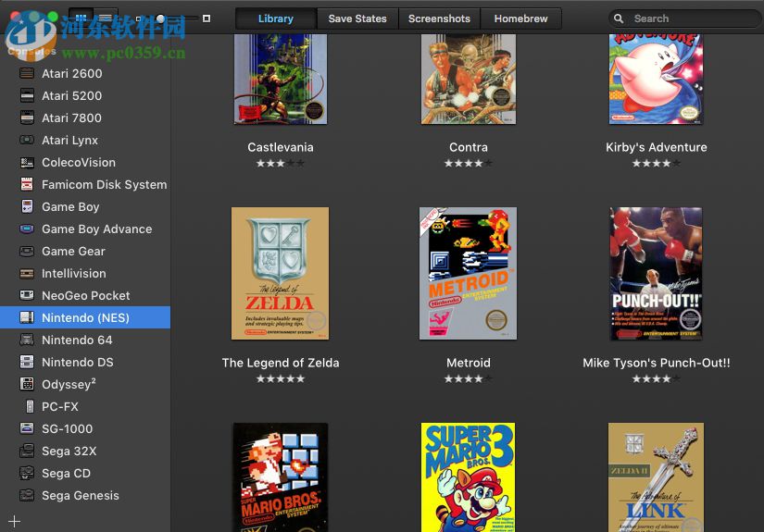Select Game Boy Advance in sidebar
Image resolution: width=764 pixels, height=532 pixels.
click(85, 229)
